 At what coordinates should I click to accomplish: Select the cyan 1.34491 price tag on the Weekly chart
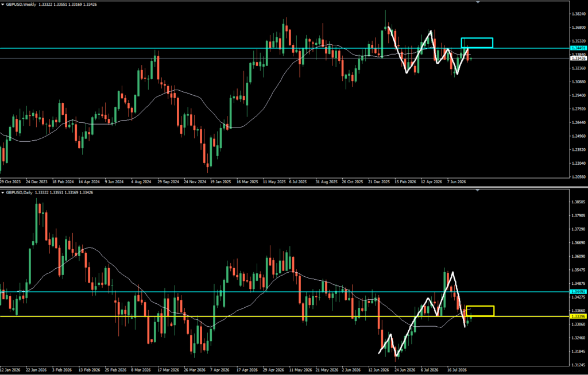578,48
